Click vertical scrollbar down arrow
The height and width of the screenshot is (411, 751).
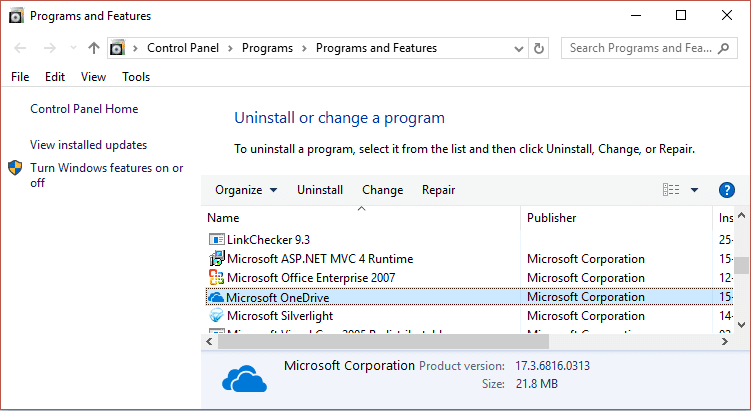coord(741,325)
